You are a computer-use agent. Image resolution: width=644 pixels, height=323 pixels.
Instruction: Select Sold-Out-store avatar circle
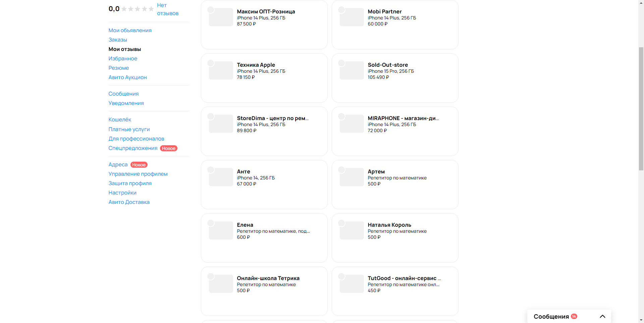[341, 63]
